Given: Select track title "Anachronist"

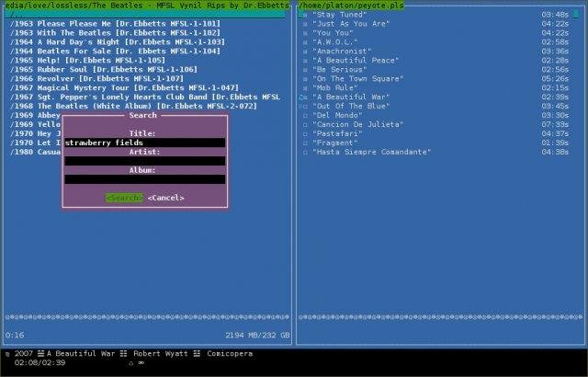Looking at the screenshot, I should point(342,51).
